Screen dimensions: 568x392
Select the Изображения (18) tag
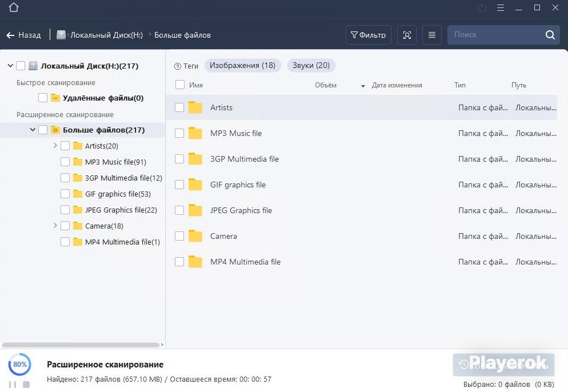pyautogui.click(x=242, y=66)
